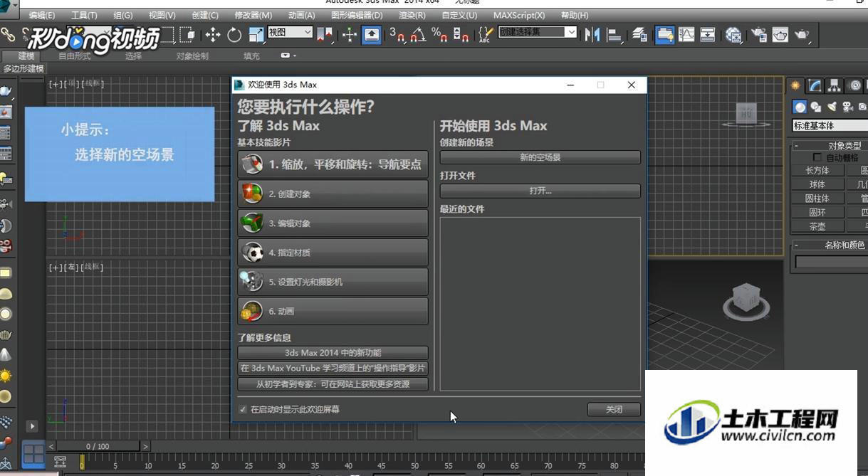868x476 pixels.
Task: Switch to the Hierarchy panel icon
Action: coord(835,85)
